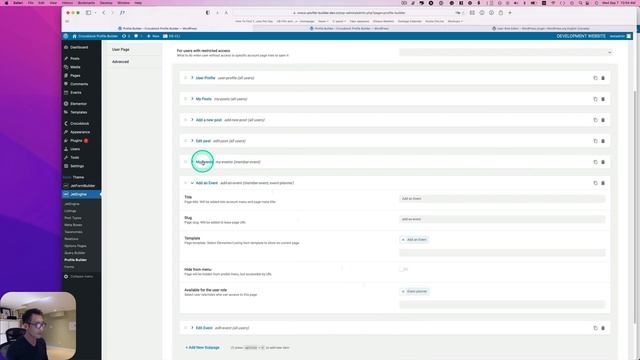
Task: Click the user role search field
Action: 502,304
